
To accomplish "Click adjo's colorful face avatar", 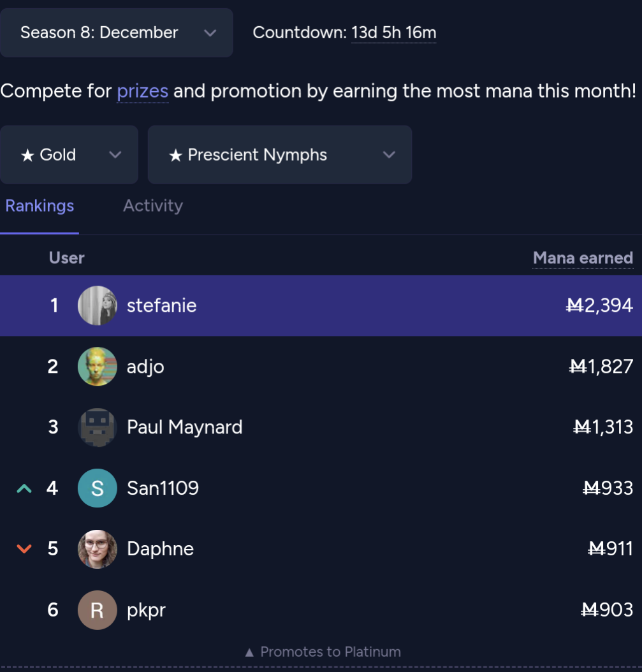I will click(x=98, y=367).
